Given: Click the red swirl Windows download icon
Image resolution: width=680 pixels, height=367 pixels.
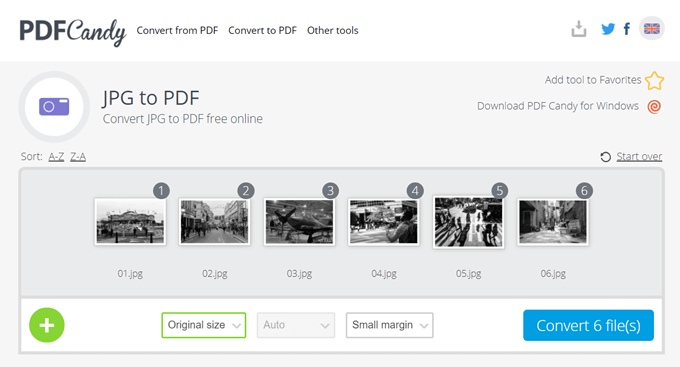Looking at the screenshot, I should point(654,106).
